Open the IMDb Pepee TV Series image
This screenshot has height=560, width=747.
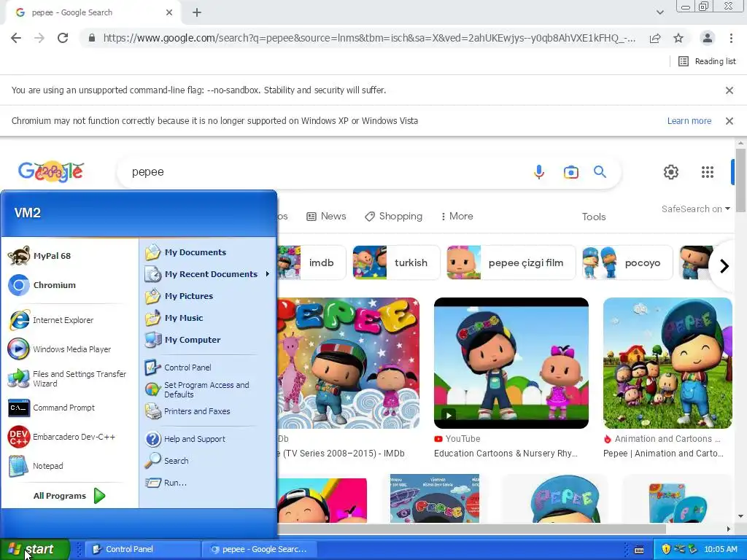tap(348, 363)
